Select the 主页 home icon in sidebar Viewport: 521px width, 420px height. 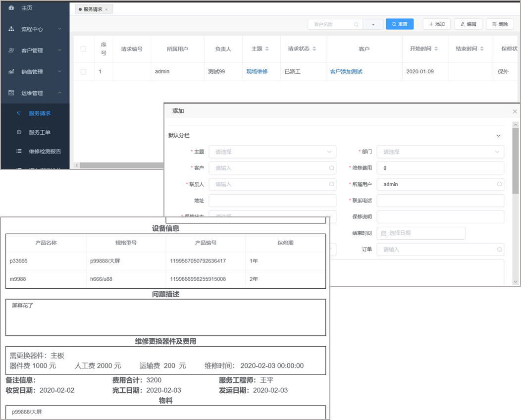pos(12,8)
